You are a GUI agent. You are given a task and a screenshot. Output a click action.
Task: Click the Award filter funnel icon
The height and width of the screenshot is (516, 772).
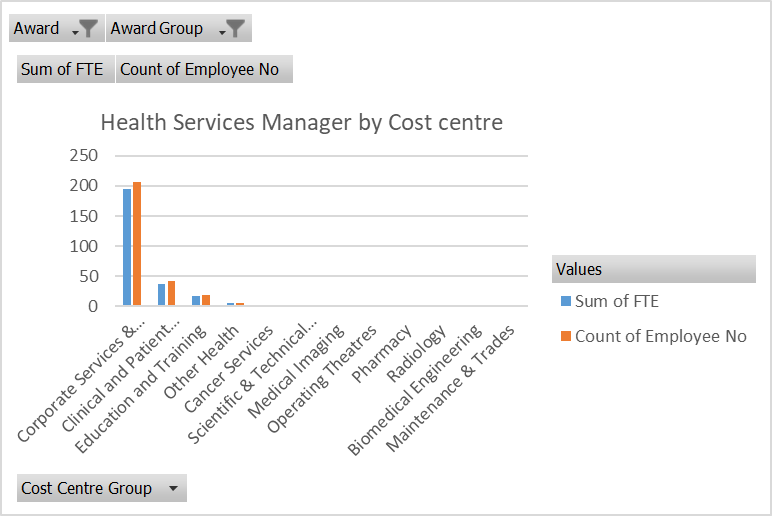87,29
